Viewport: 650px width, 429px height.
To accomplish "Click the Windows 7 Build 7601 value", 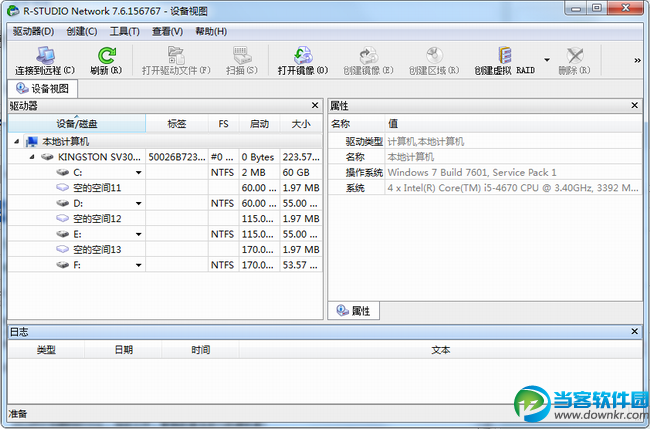I will 472,172.
